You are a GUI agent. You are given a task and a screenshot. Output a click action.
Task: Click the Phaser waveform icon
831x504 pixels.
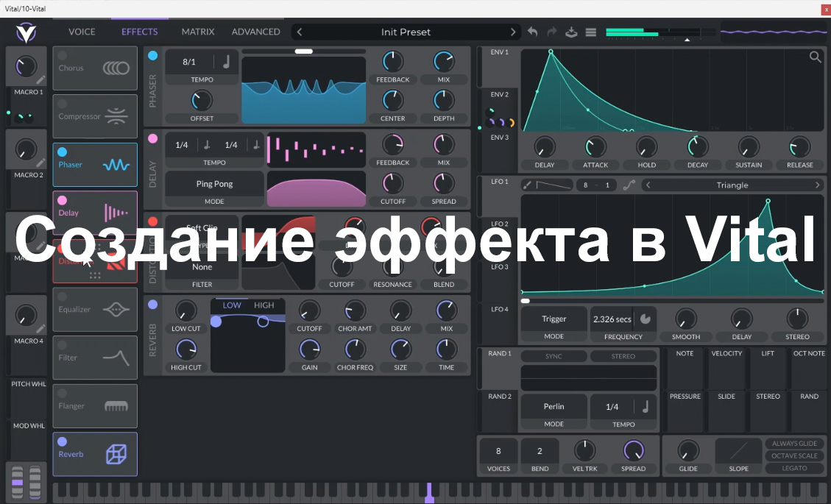[x=116, y=165]
